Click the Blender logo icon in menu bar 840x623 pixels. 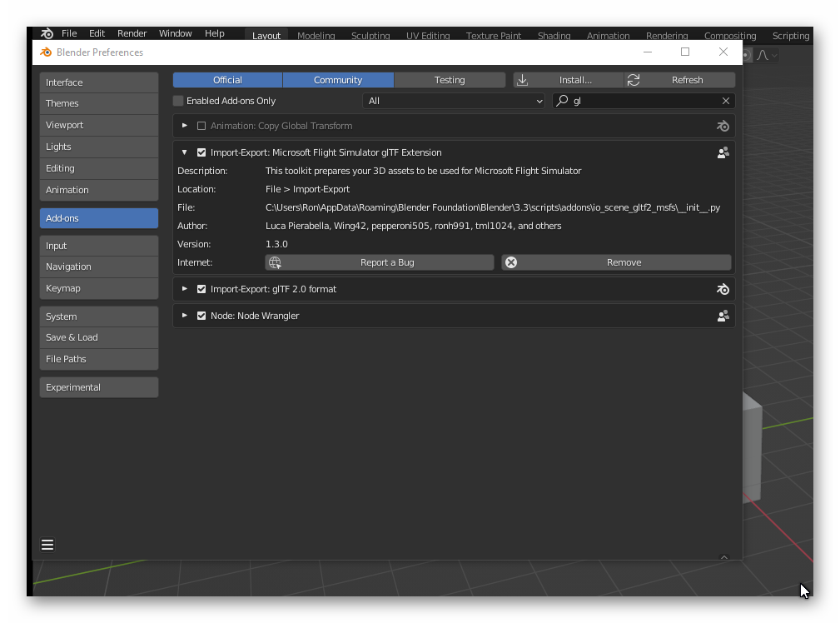pos(47,33)
